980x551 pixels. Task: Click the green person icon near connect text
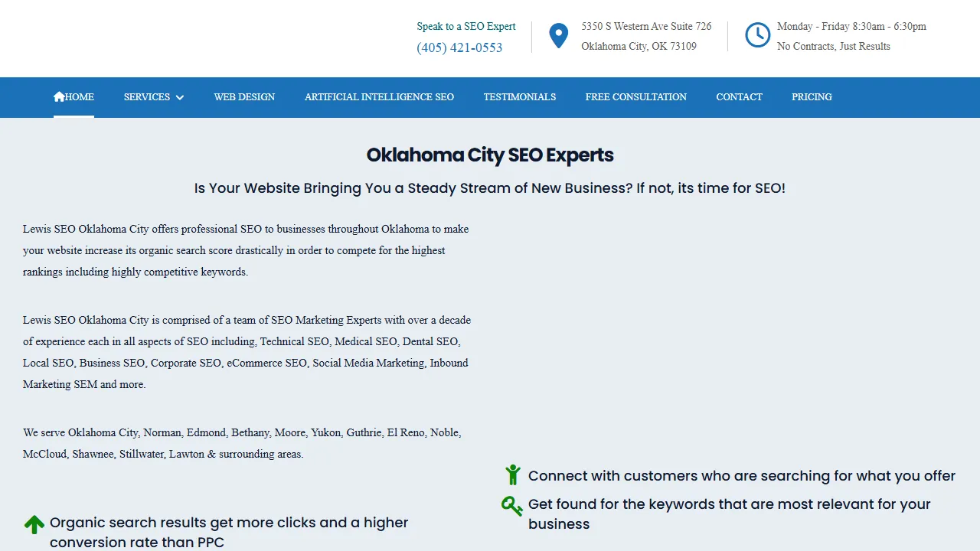click(512, 474)
